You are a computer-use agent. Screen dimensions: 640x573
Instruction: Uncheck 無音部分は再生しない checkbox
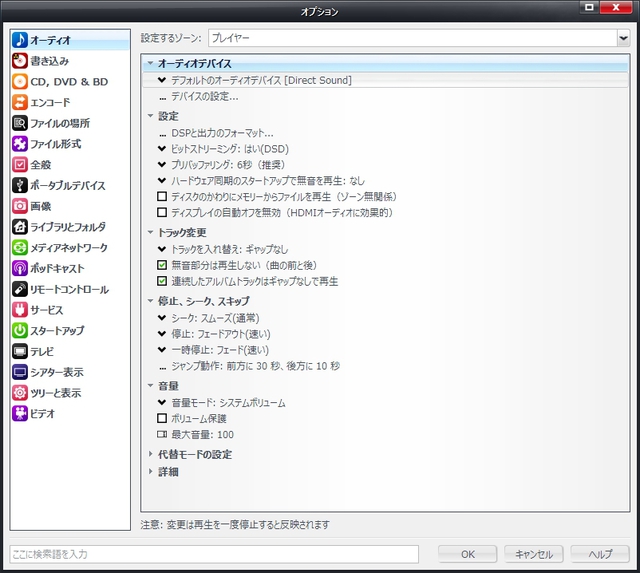coord(162,265)
